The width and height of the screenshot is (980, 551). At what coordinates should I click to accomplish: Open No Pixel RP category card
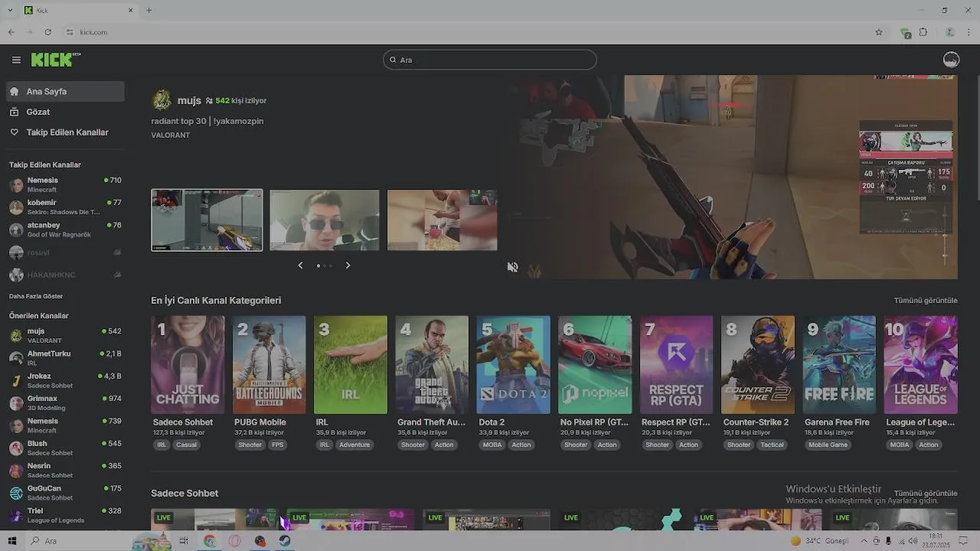[595, 365]
